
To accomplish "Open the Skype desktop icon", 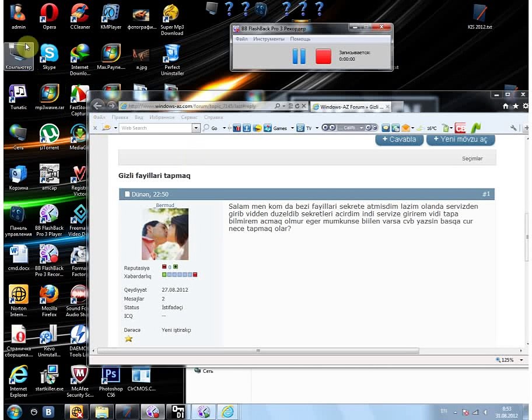I will [49, 57].
